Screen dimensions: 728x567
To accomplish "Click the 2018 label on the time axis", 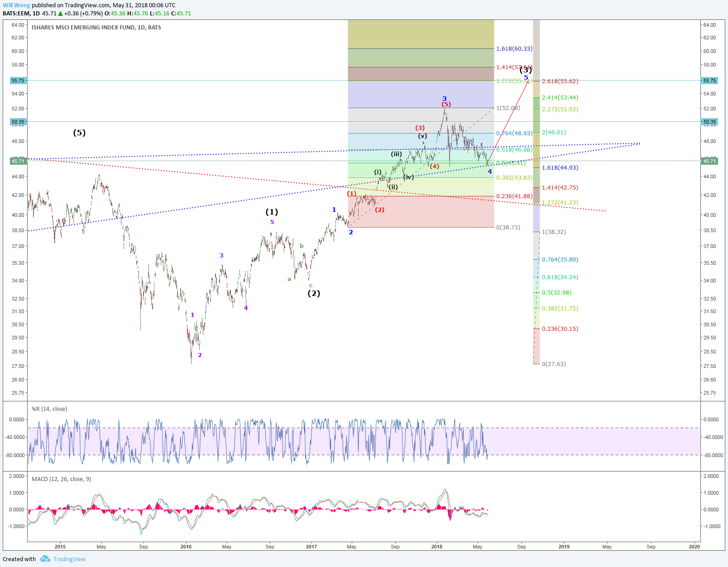I will [437, 547].
